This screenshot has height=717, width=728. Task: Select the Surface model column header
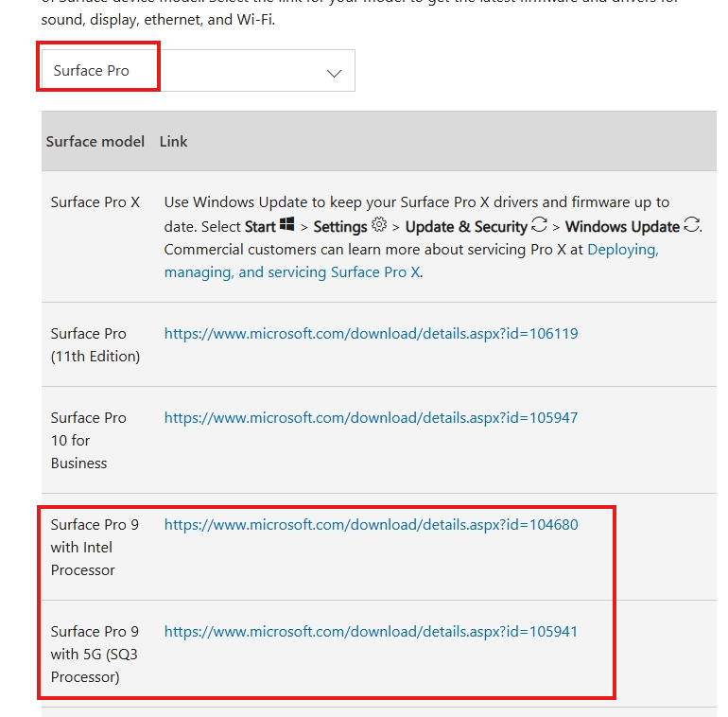[95, 141]
